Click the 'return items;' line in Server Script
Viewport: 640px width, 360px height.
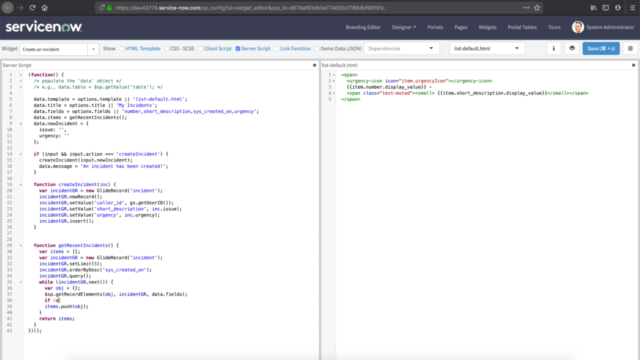[x=57, y=319]
